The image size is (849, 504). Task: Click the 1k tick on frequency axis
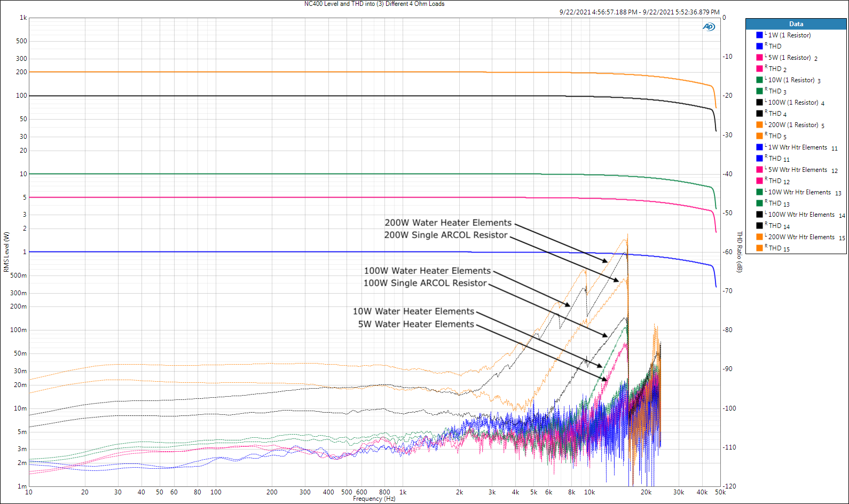point(403,492)
